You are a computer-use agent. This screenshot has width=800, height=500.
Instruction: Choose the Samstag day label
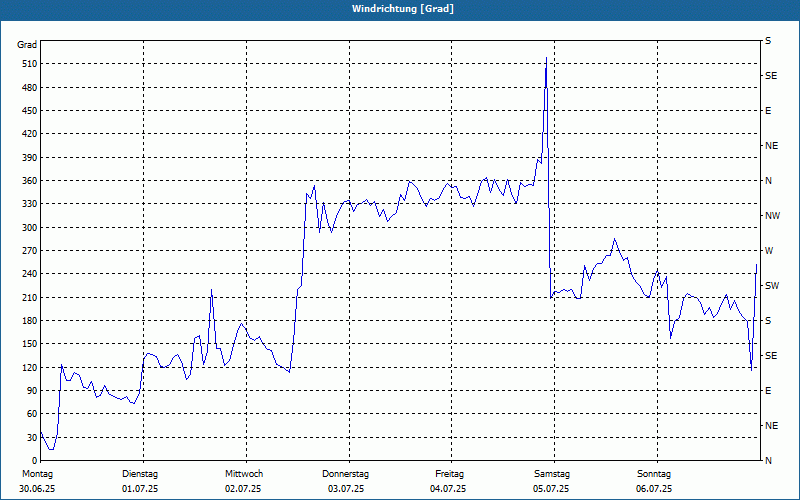click(x=552, y=474)
